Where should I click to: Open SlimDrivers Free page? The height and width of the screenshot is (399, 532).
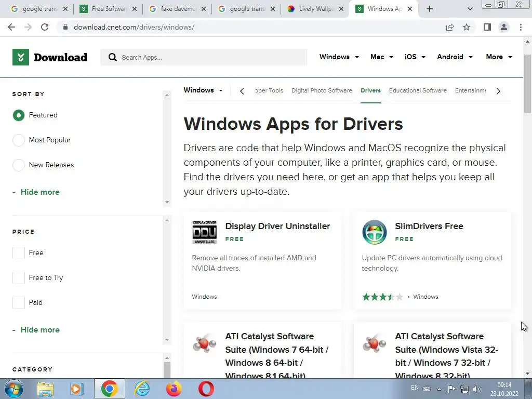click(429, 227)
